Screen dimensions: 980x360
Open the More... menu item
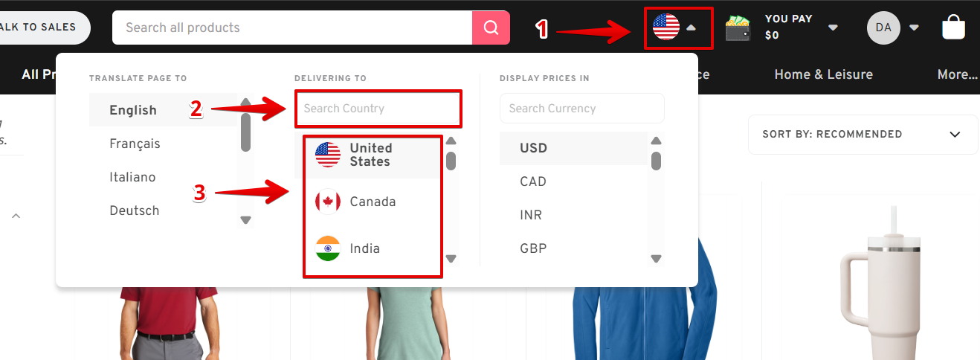point(958,74)
